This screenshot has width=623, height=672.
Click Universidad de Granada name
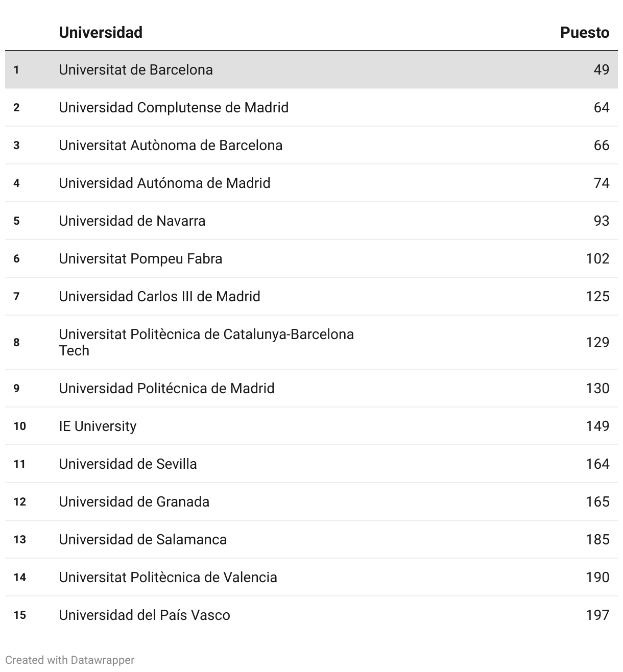[x=134, y=502]
